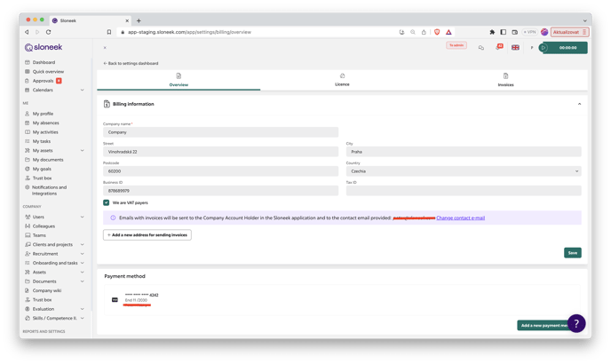611x364 pixels.
Task: Open the chat messages icon
Action: coord(481,48)
